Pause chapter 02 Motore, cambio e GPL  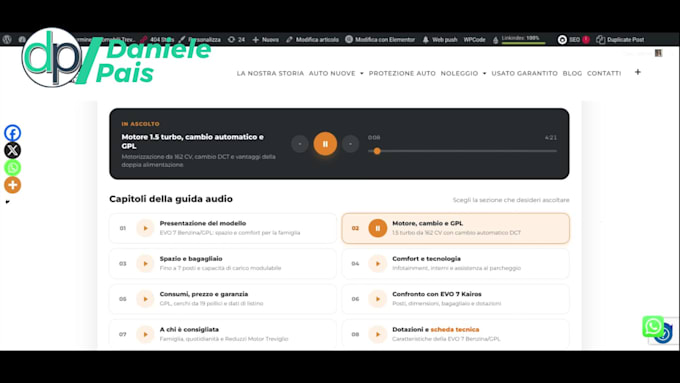[378, 228]
